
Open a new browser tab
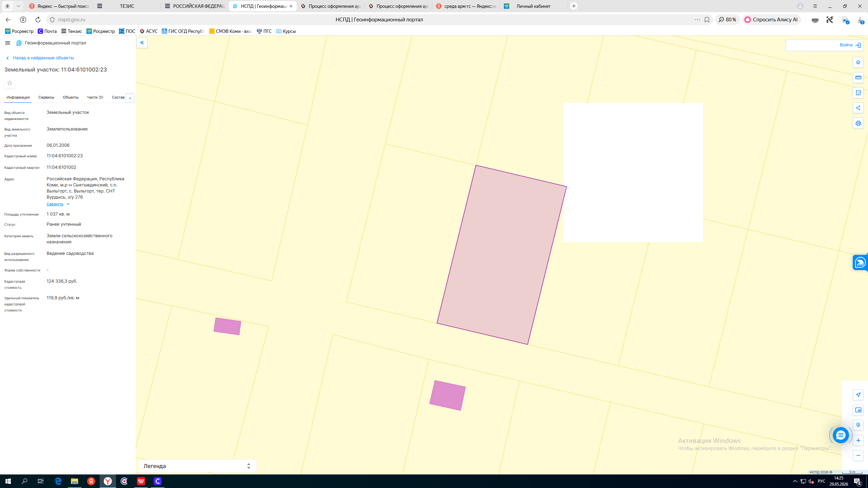[x=574, y=6]
